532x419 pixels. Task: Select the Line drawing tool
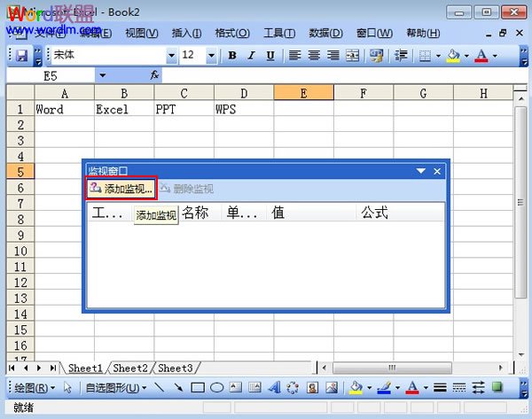159,387
